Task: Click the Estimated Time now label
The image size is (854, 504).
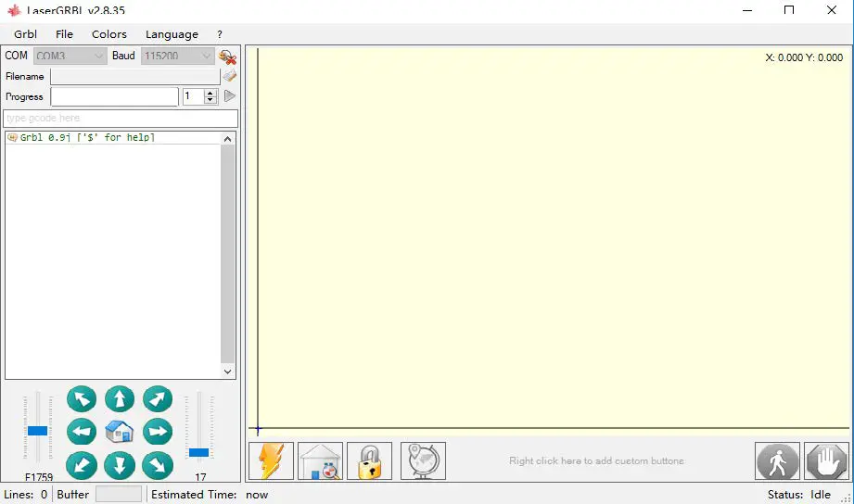Action: point(210,495)
